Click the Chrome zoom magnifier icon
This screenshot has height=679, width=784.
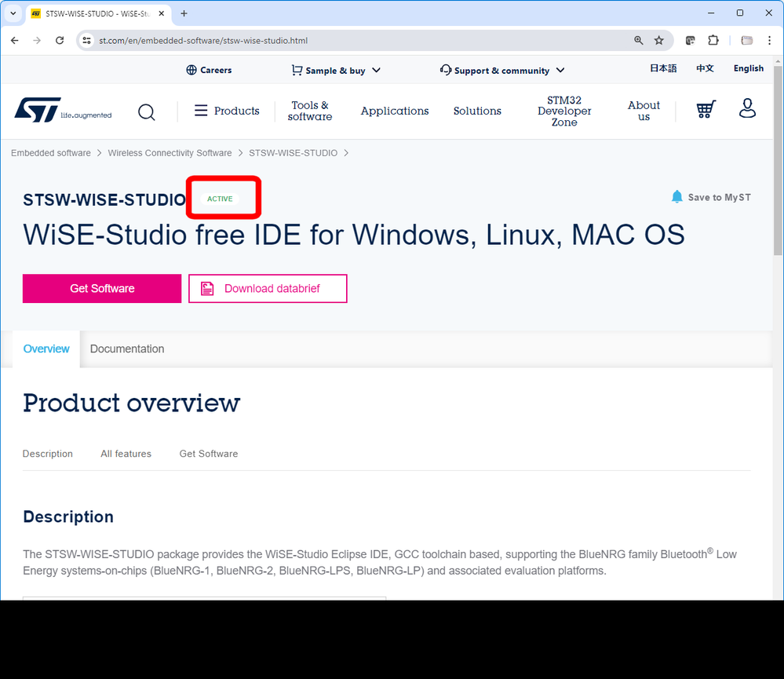pos(639,41)
